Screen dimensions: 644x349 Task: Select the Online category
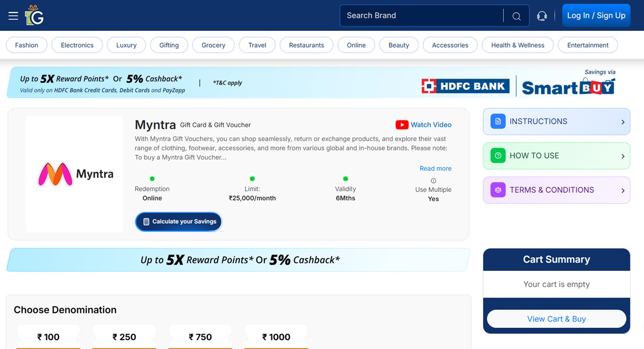point(356,45)
